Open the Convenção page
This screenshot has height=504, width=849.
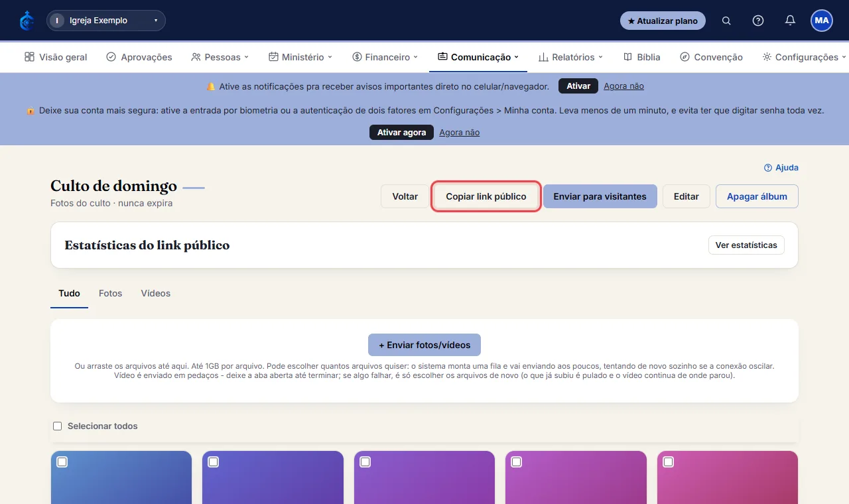tap(711, 57)
